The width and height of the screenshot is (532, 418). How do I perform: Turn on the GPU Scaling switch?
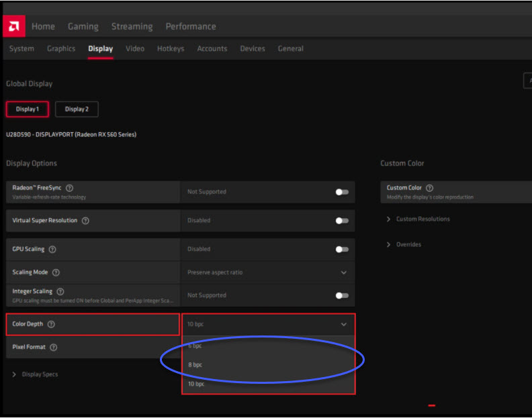[342, 249]
